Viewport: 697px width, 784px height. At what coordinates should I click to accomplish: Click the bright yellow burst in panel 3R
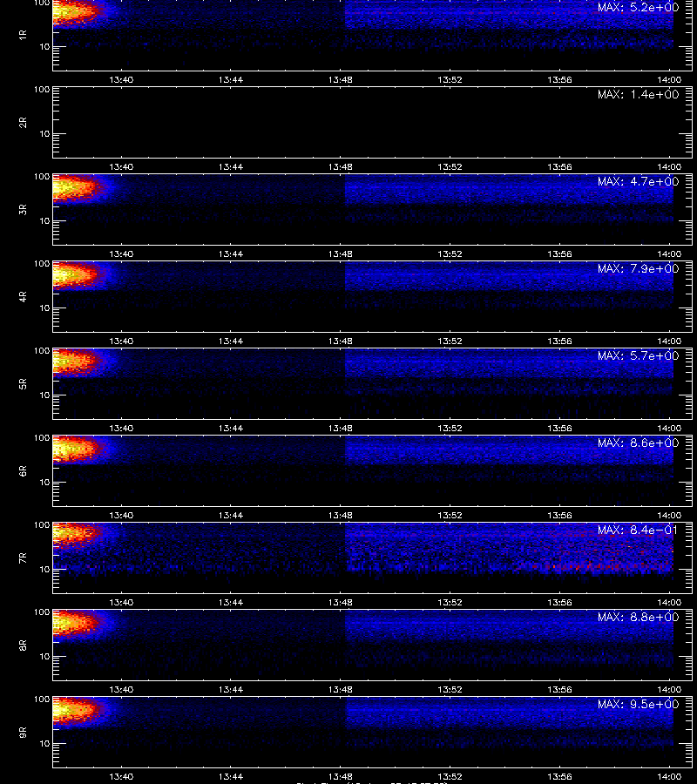tap(74, 189)
